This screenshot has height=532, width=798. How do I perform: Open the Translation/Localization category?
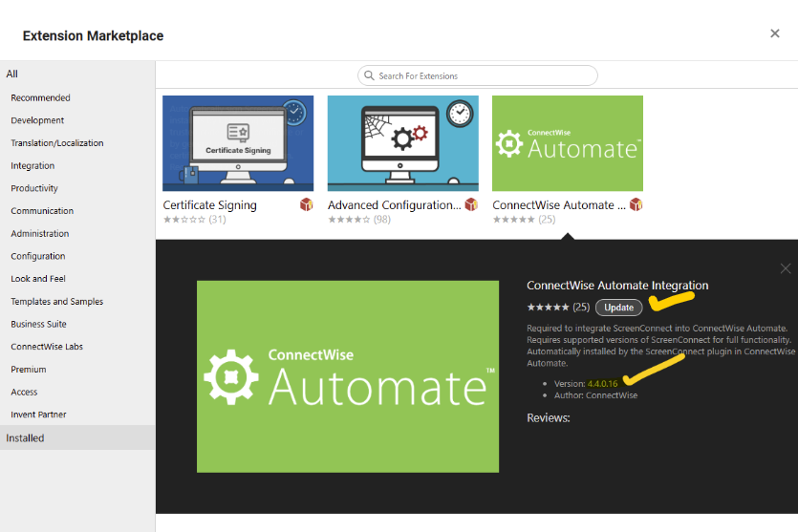click(57, 143)
